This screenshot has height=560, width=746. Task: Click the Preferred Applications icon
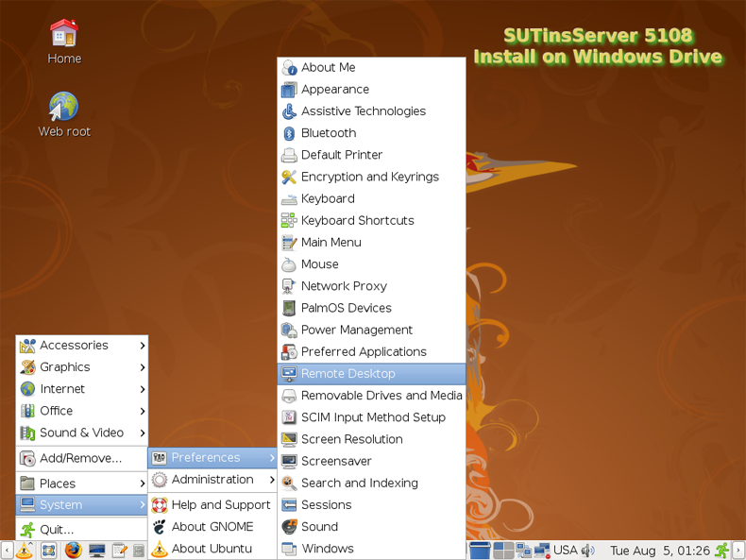point(289,352)
